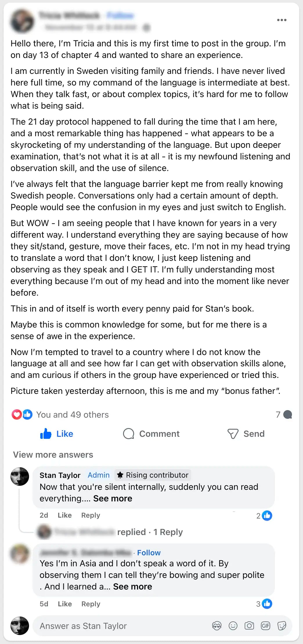Viewport: 303px width, 644px height.
Task: Open the avatar sticker icon in the answer box
Action: click(217, 626)
